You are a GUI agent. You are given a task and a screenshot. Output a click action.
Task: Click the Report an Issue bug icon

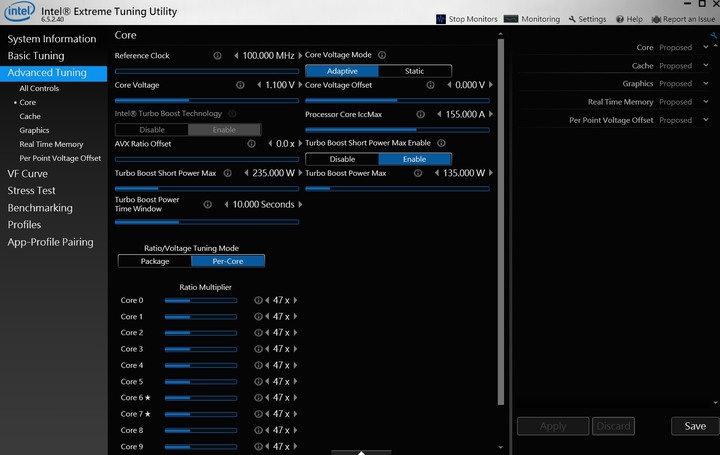point(656,19)
